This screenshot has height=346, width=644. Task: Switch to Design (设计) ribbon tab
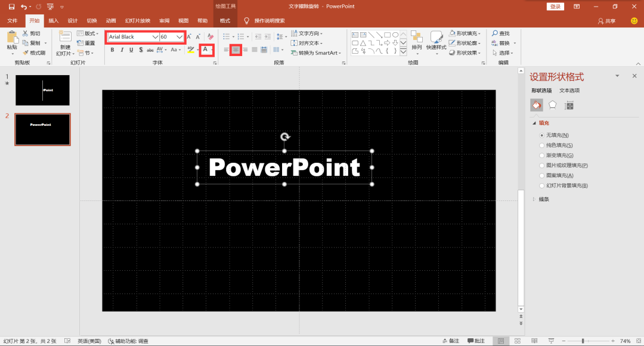click(x=72, y=20)
